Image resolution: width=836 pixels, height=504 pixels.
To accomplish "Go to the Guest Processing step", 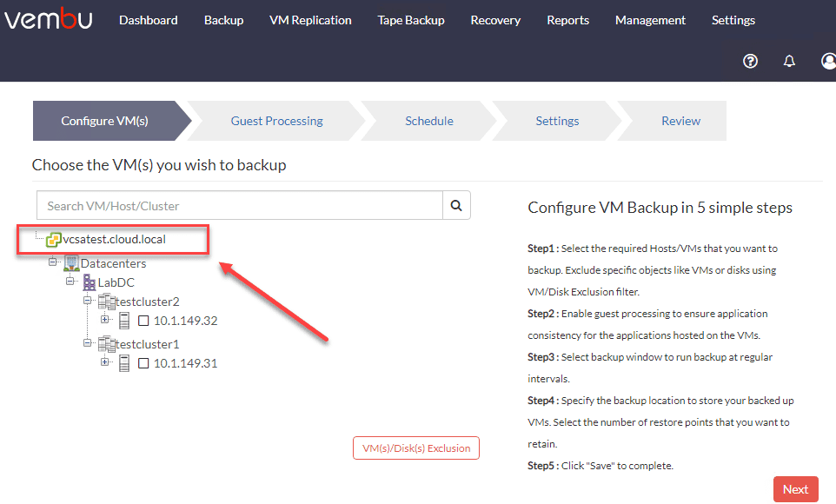I will click(276, 121).
